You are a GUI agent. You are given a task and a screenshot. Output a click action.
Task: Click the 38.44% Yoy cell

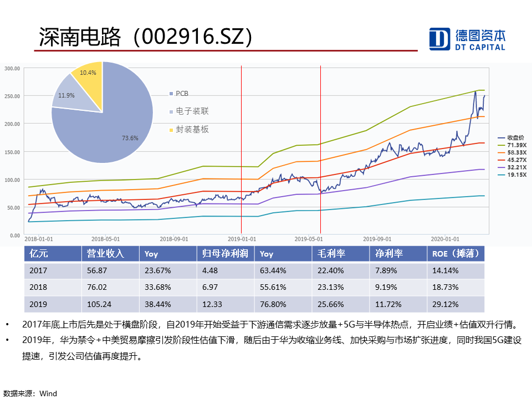(168, 304)
